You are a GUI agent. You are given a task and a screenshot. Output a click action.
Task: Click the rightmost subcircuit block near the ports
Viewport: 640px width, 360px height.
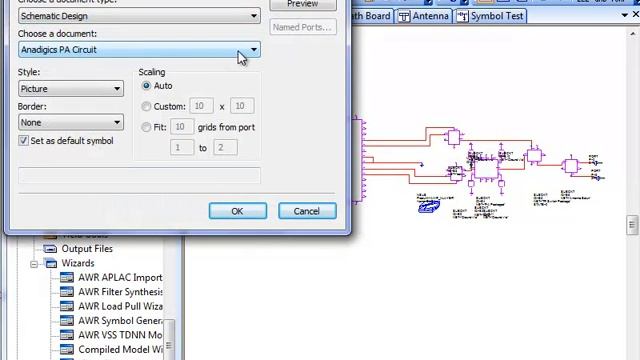(571, 166)
